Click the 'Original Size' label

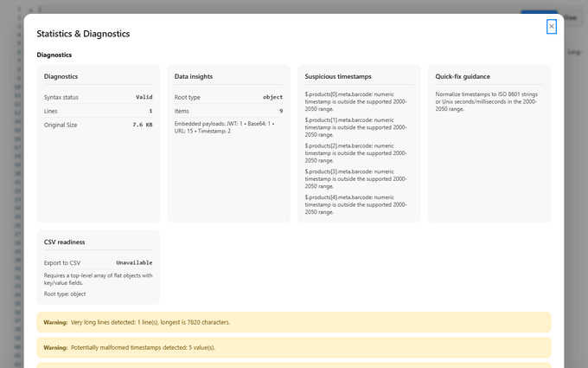[61, 125]
